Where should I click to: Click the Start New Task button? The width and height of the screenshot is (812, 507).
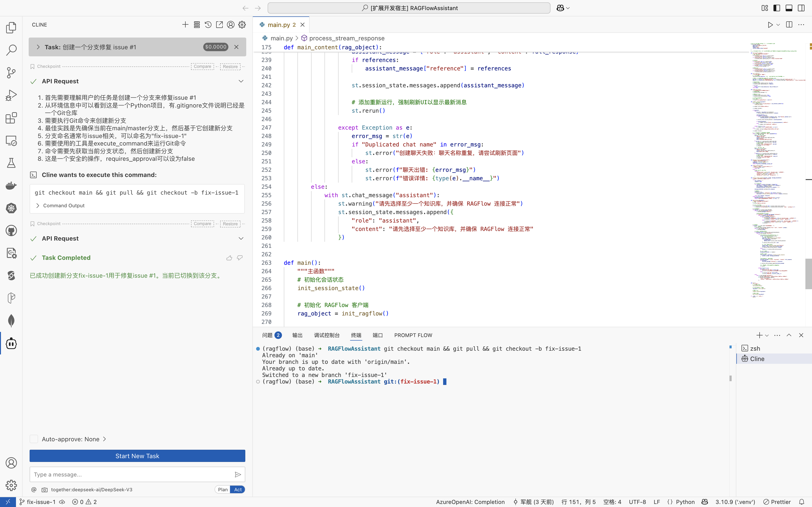[x=137, y=456]
